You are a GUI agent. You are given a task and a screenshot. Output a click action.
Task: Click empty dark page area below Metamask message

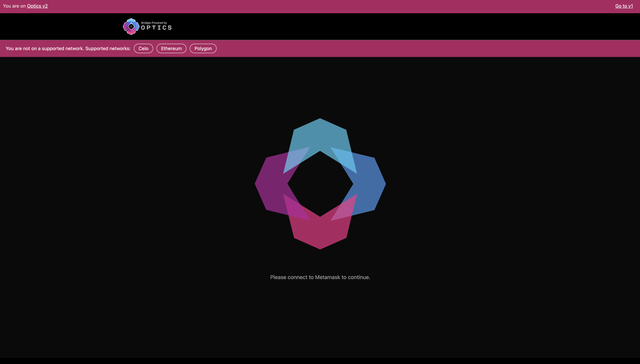[320, 322]
